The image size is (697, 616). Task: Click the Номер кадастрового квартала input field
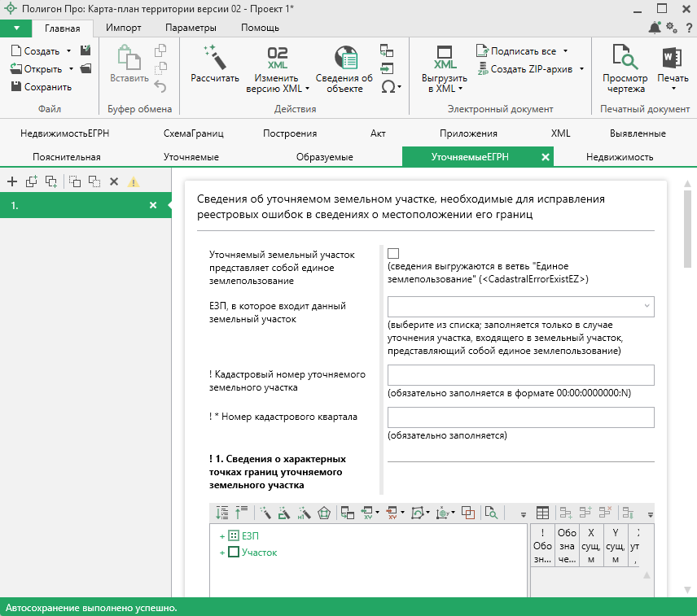tap(521, 417)
